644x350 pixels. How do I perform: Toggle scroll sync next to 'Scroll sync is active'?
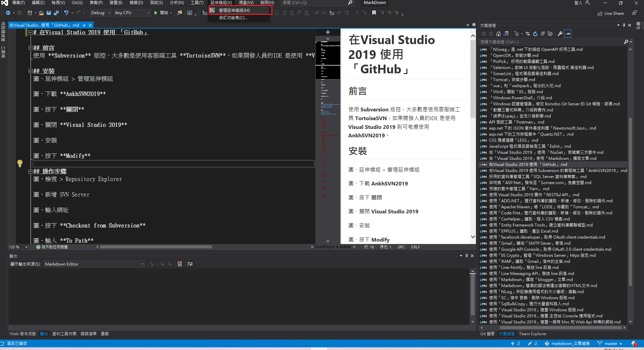(354, 247)
